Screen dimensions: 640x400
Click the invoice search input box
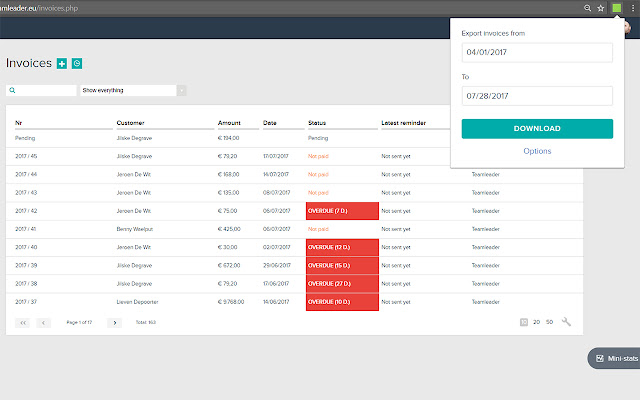pyautogui.click(x=41, y=90)
